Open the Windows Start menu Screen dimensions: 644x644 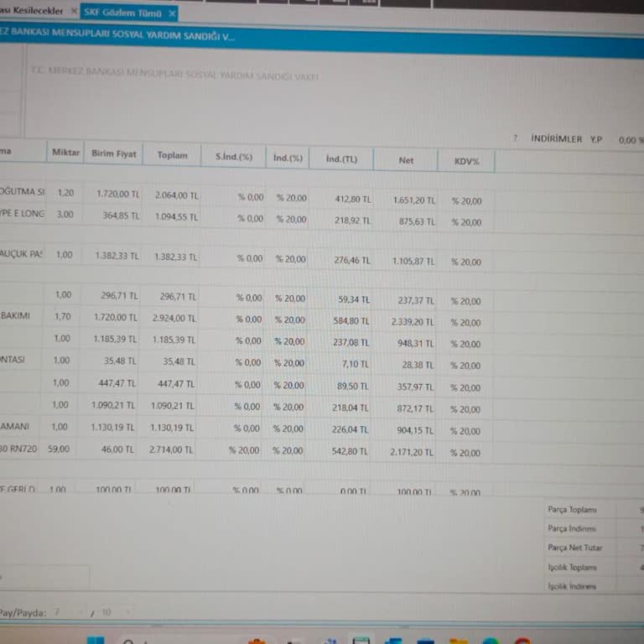96,640
